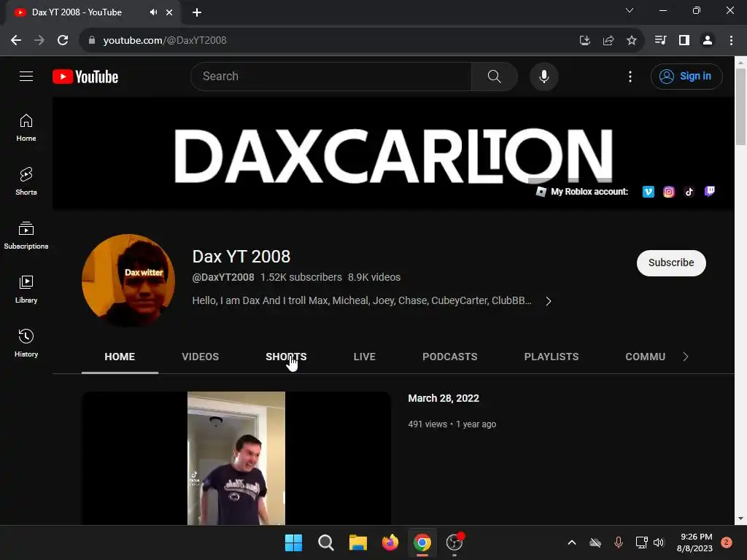Click the scrollbar down arrow
The height and width of the screenshot is (560, 747).
740,518
